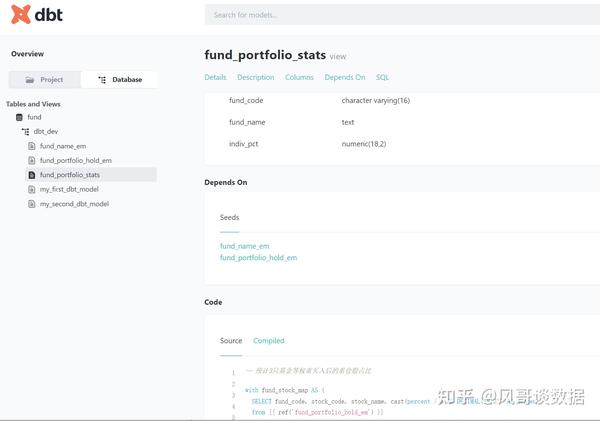Select the Source code tab
Viewport: 600px width, 421px height.
coord(231,341)
